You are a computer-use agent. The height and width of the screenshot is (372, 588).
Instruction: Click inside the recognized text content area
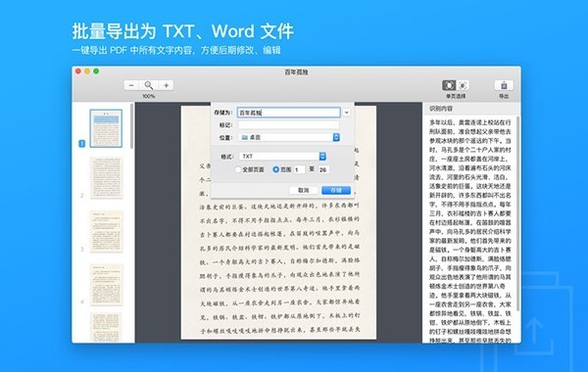click(x=470, y=230)
